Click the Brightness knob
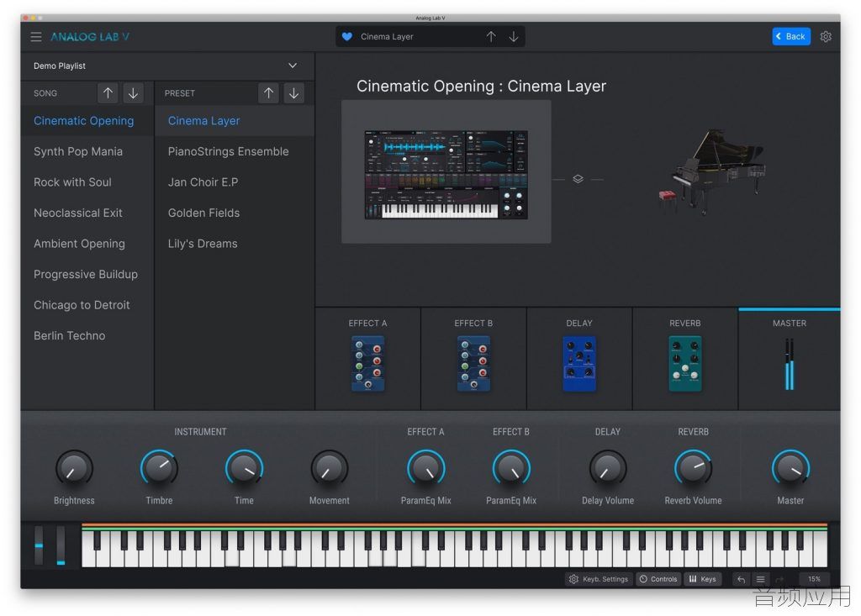Viewport: 861px width, 616px height. pyautogui.click(x=74, y=469)
